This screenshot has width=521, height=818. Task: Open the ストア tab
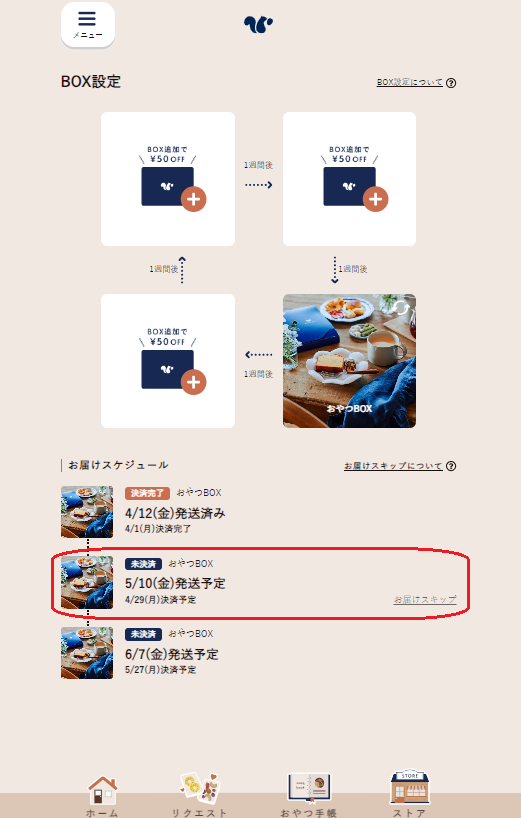pos(409,793)
